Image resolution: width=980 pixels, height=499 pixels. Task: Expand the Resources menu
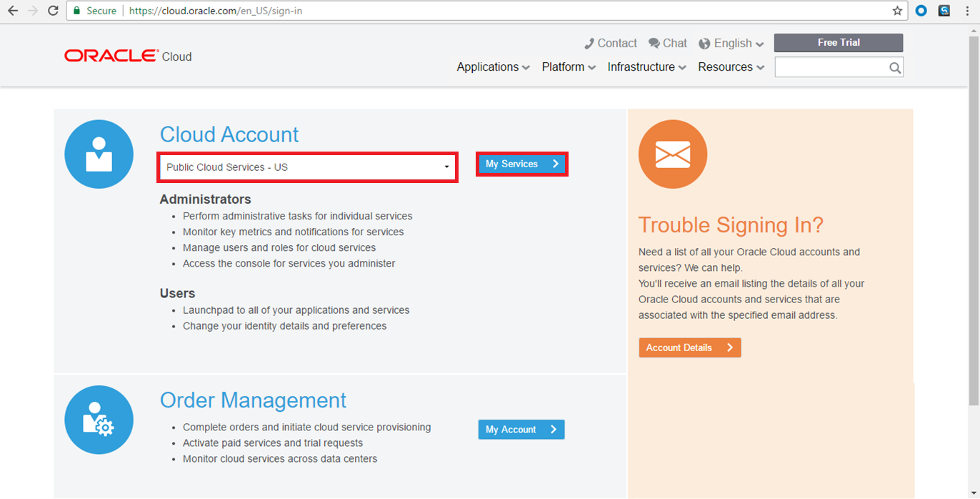coord(731,67)
